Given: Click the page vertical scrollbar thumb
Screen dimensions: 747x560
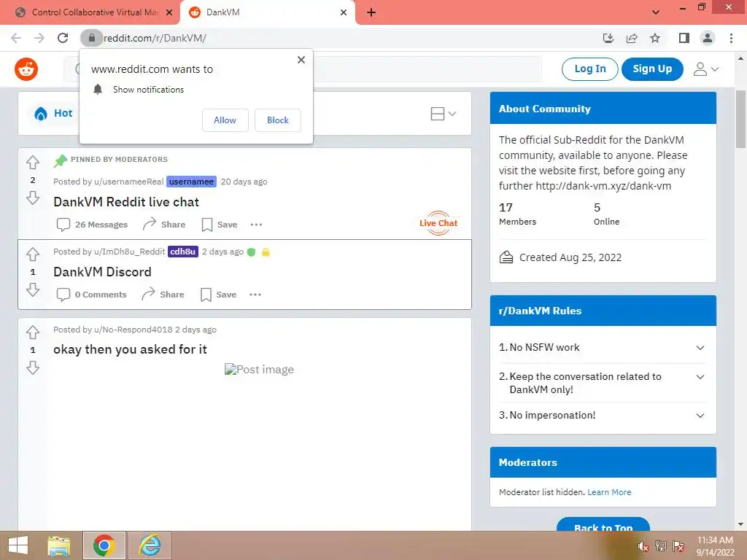Looking at the screenshot, I should click(740, 119).
